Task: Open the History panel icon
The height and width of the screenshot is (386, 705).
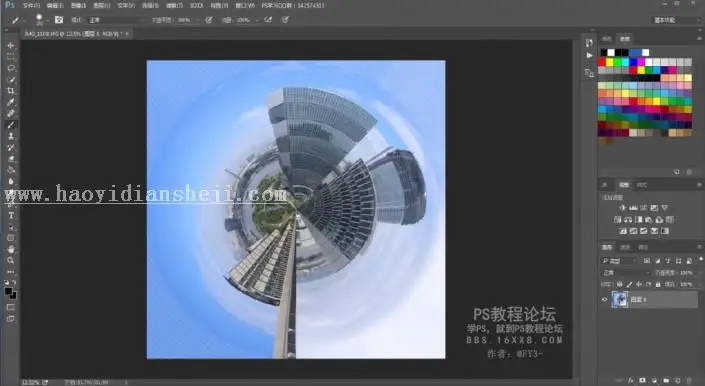Action: [x=589, y=42]
